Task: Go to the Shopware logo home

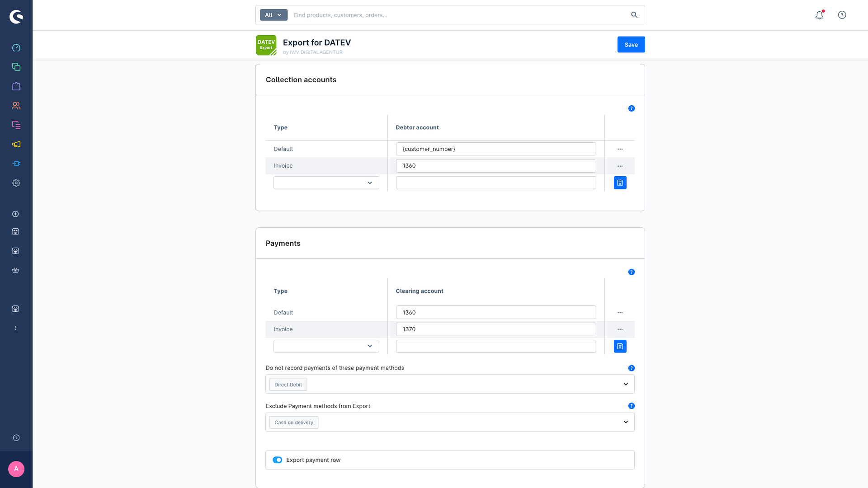Action: 16,17
